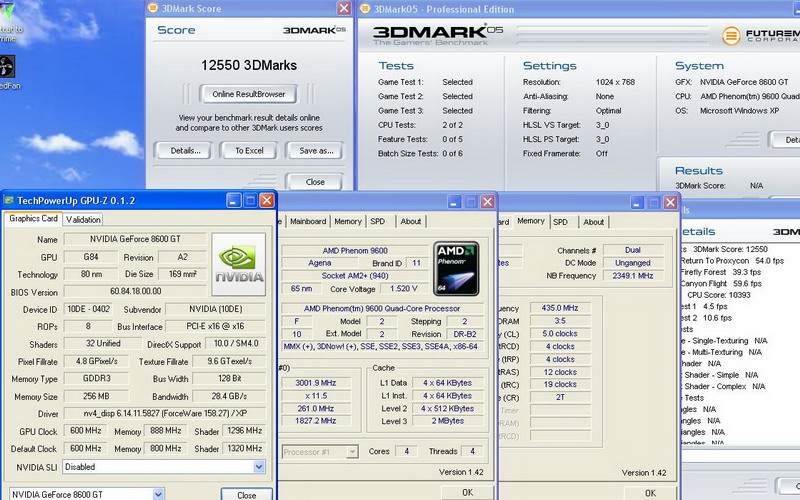The image size is (800, 500).
Task: Click the 12550 3DMarks score text
Action: pyautogui.click(x=248, y=65)
